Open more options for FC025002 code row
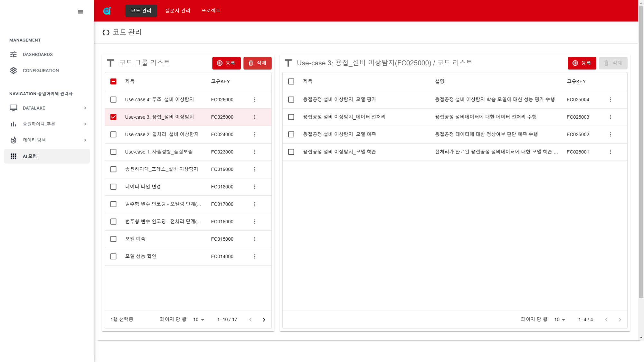This screenshot has height=362, width=644. point(610,135)
